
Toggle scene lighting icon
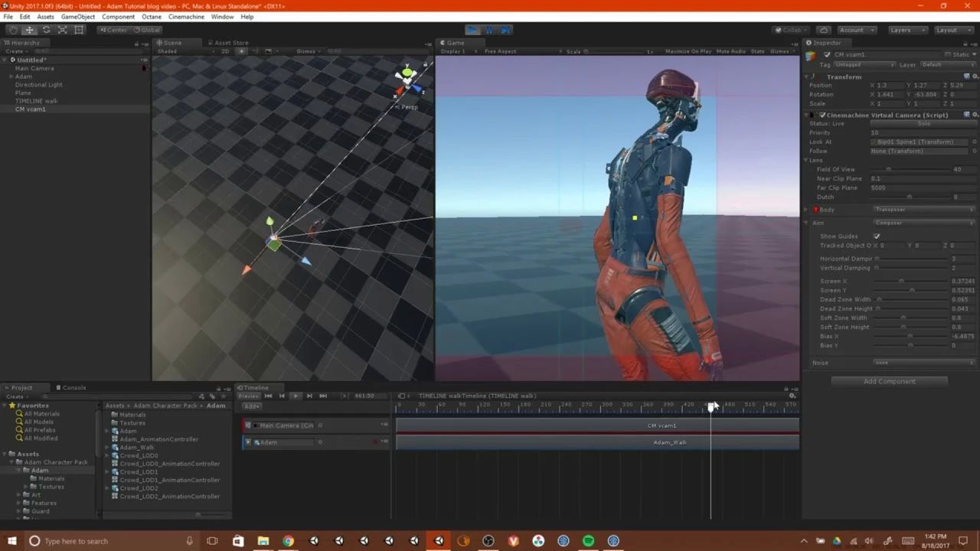pos(242,51)
